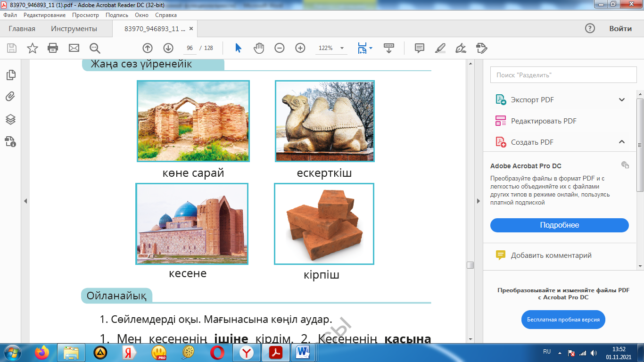
Task: Choose the highlighter text tool
Action: point(440,48)
